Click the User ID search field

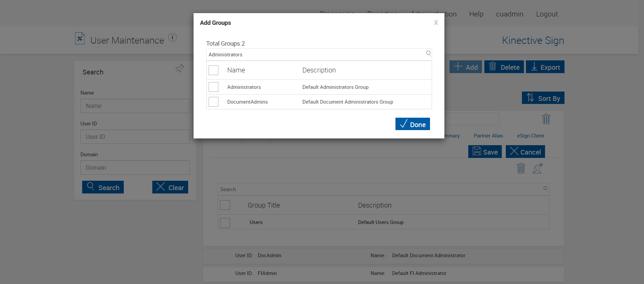click(x=135, y=137)
